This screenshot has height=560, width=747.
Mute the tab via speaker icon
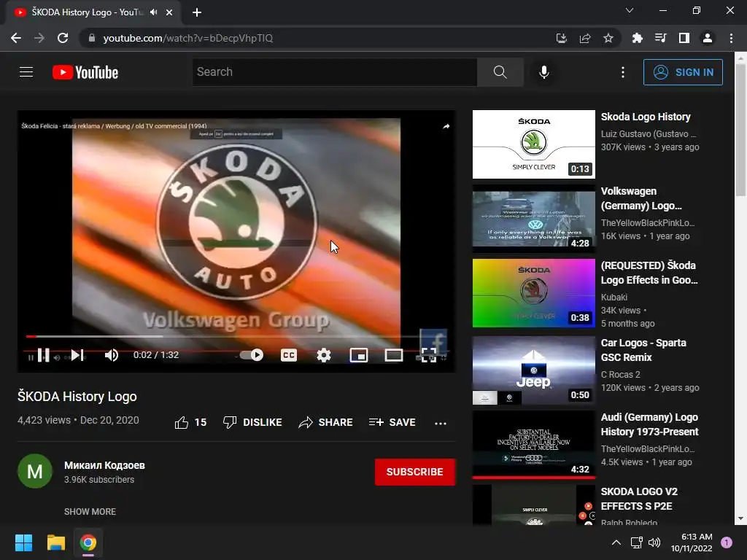(x=153, y=12)
